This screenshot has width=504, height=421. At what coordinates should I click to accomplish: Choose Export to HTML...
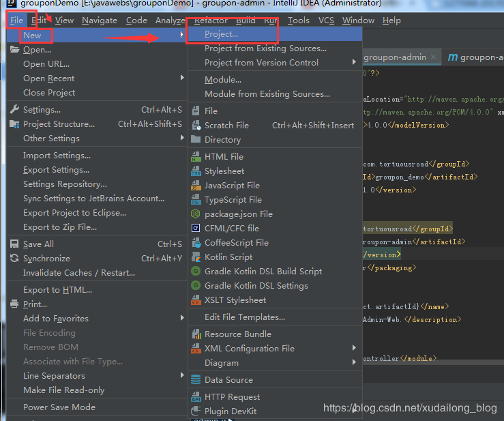pyautogui.click(x=97, y=290)
